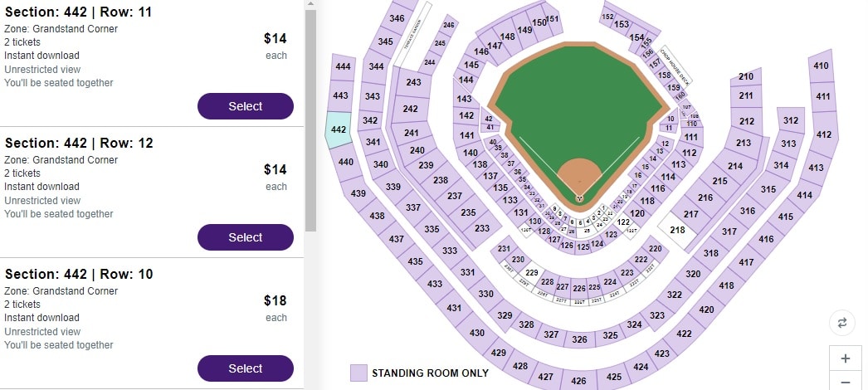Zoom in on the stadium map

[845, 358]
